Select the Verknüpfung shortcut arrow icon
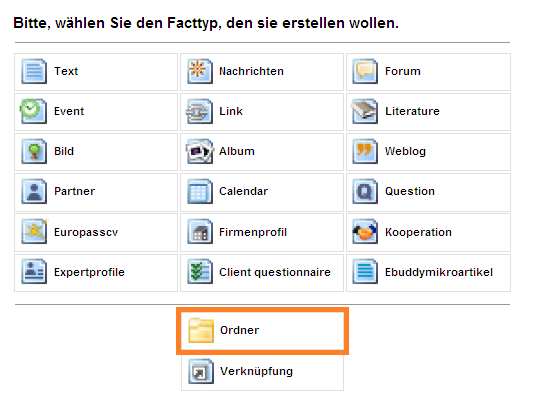The image size is (533, 411). [x=201, y=371]
